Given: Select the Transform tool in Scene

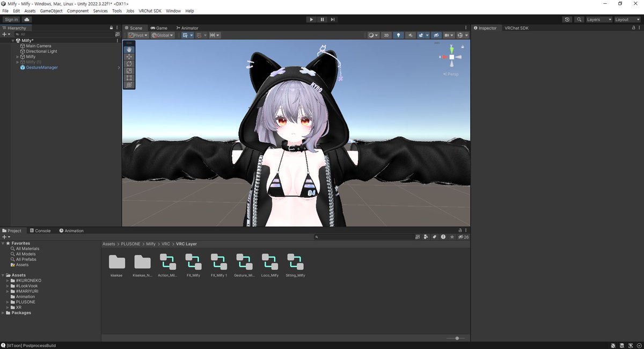Looking at the screenshot, I should point(129,84).
